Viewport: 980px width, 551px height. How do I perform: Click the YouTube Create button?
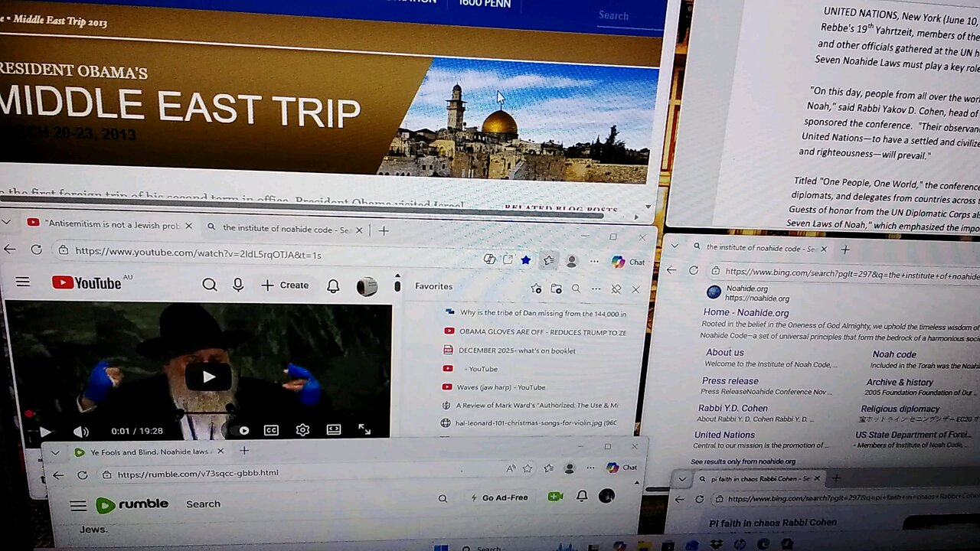click(x=285, y=285)
